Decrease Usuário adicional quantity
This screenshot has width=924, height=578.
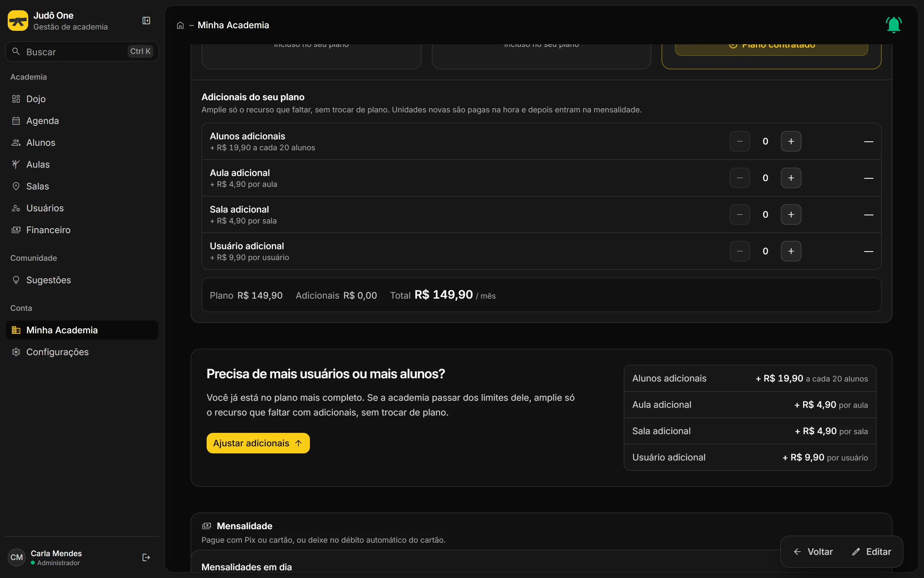tap(740, 251)
